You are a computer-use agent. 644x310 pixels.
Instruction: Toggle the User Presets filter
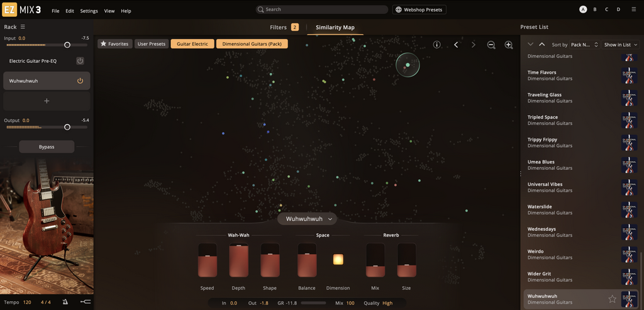pyautogui.click(x=152, y=44)
